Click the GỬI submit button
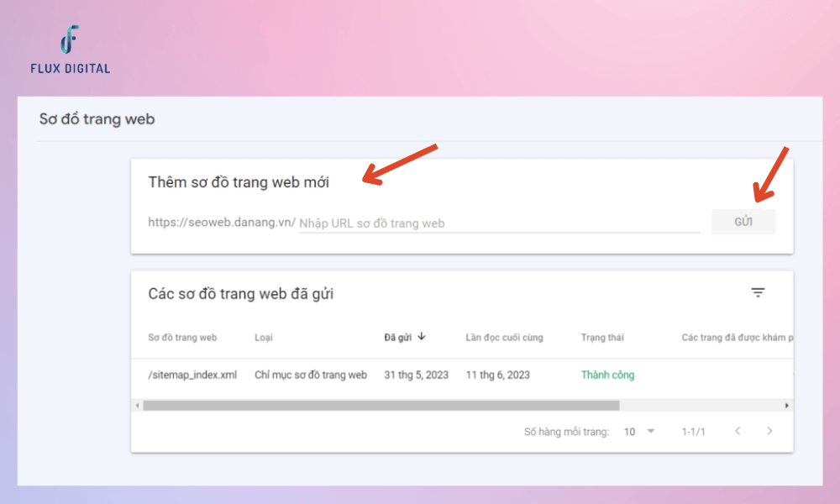The width and height of the screenshot is (840, 504). pos(743,222)
